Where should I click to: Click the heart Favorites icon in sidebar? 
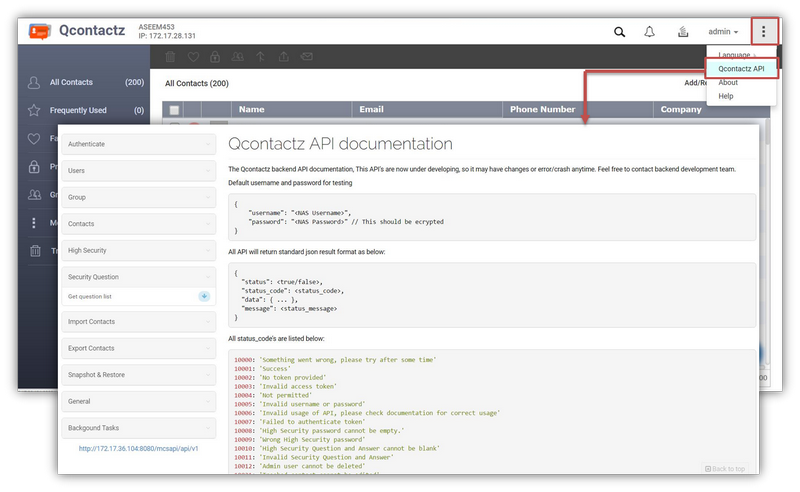tap(34, 138)
